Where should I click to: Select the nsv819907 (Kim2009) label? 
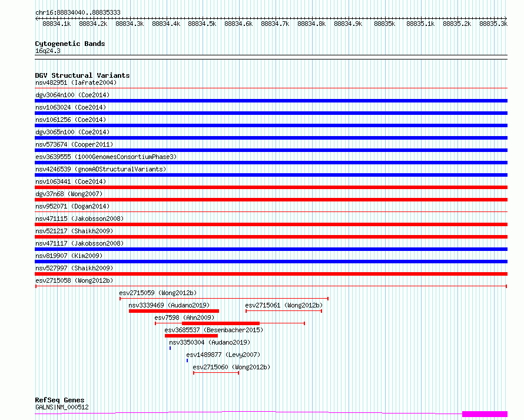[x=69, y=256]
